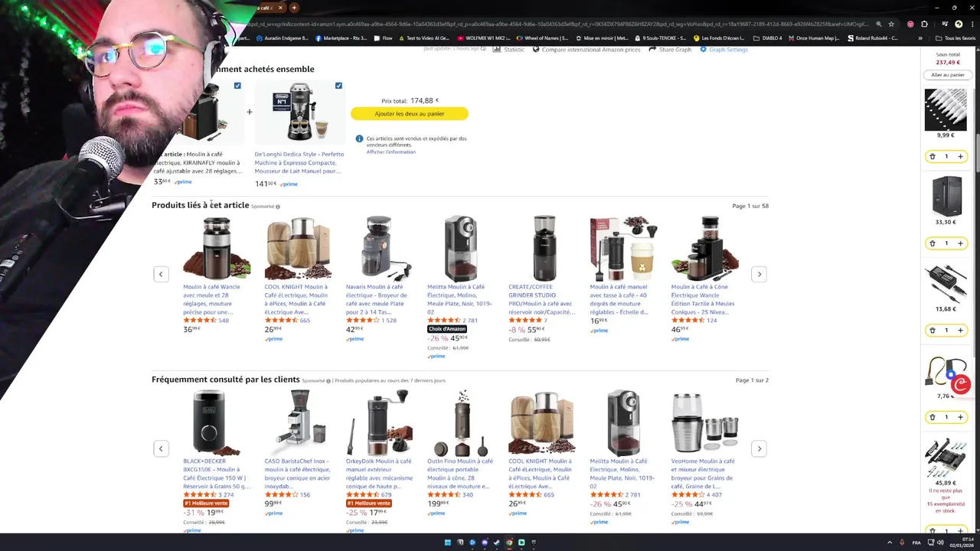Click the VeoHome Moulin à café listing
This screenshot has height=551, width=980.
pos(704,474)
